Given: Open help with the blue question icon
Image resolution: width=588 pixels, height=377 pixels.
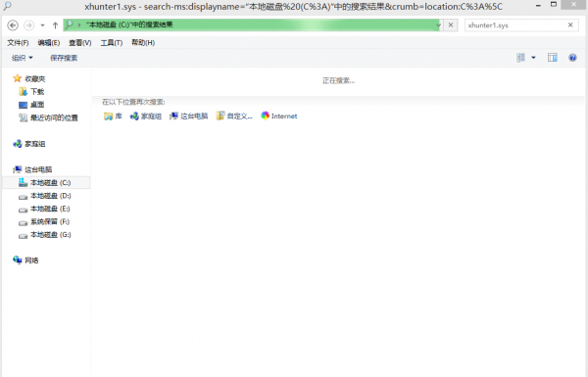Looking at the screenshot, I should [x=572, y=58].
